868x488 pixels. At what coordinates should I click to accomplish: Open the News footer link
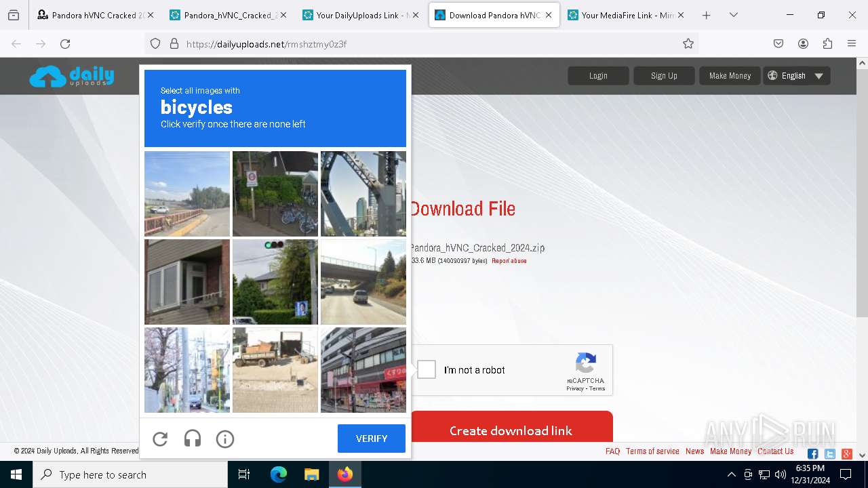pyautogui.click(x=694, y=451)
